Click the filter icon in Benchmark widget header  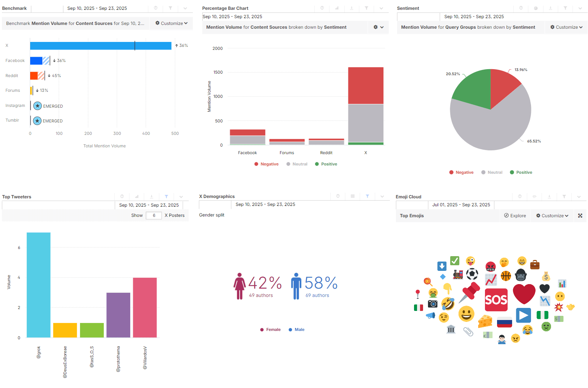tap(170, 8)
